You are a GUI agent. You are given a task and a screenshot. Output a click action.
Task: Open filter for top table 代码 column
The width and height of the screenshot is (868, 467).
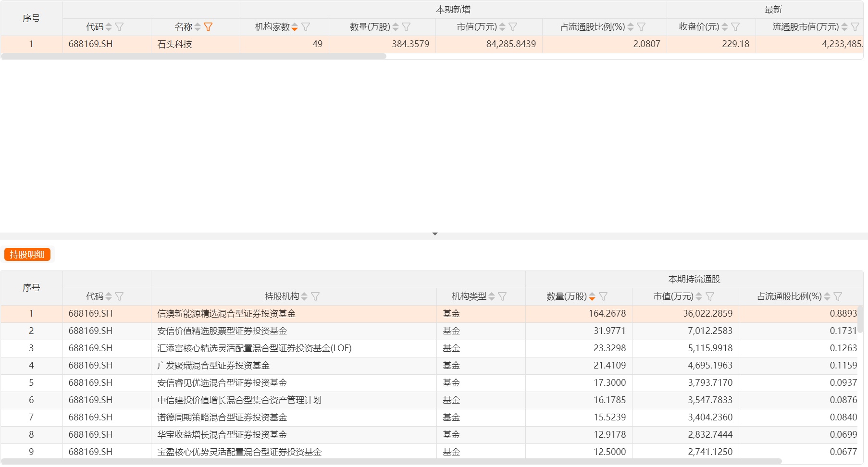[119, 27]
